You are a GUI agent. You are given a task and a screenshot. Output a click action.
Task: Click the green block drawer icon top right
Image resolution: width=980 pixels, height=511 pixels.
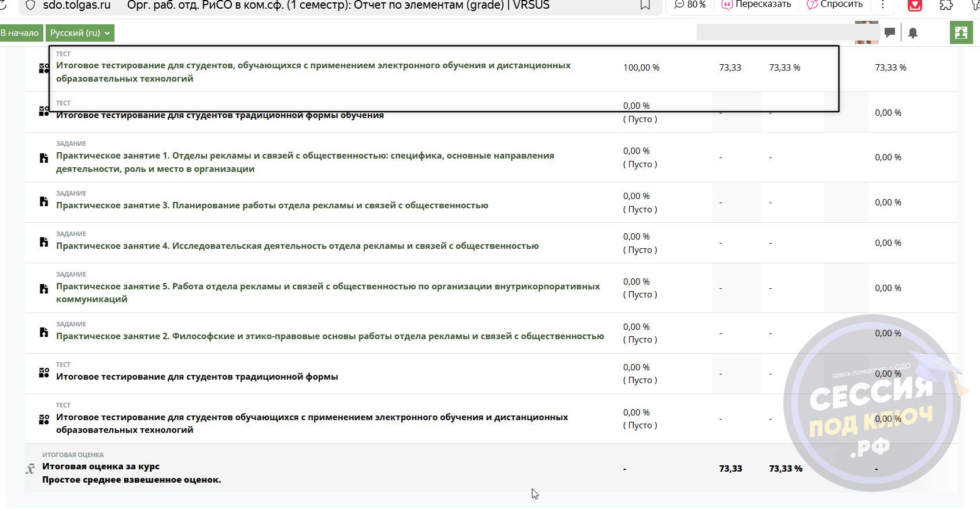961,33
